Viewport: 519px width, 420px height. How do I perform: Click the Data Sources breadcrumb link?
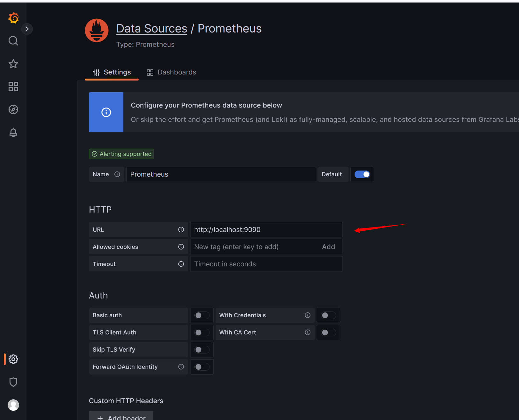click(x=152, y=29)
